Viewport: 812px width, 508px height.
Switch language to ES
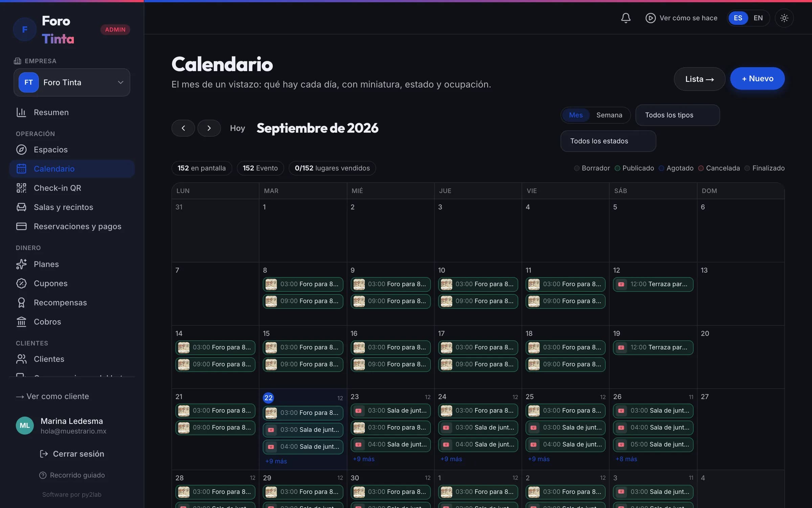click(x=738, y=18)
